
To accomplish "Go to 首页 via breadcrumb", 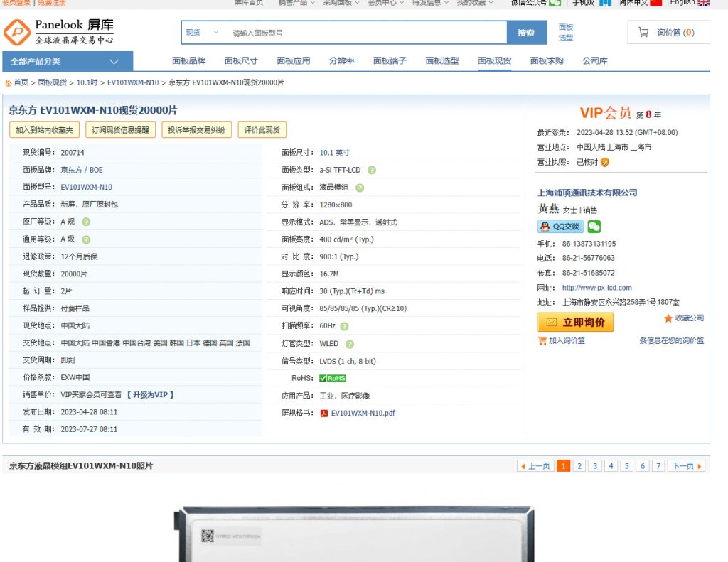I will pos(21,82).
